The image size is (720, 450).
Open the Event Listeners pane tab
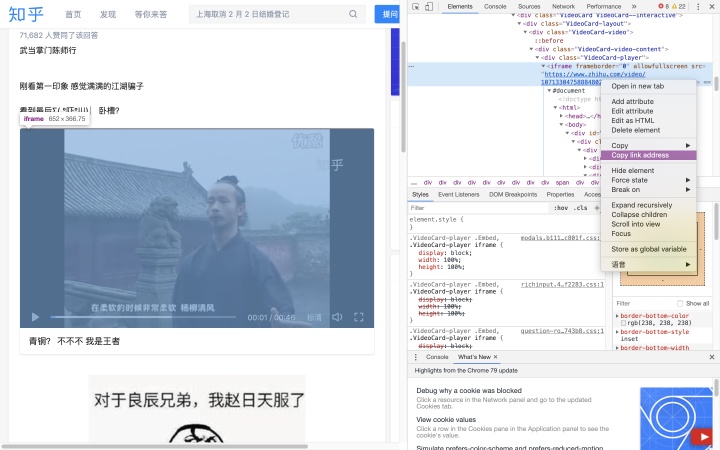pos(459,195)
